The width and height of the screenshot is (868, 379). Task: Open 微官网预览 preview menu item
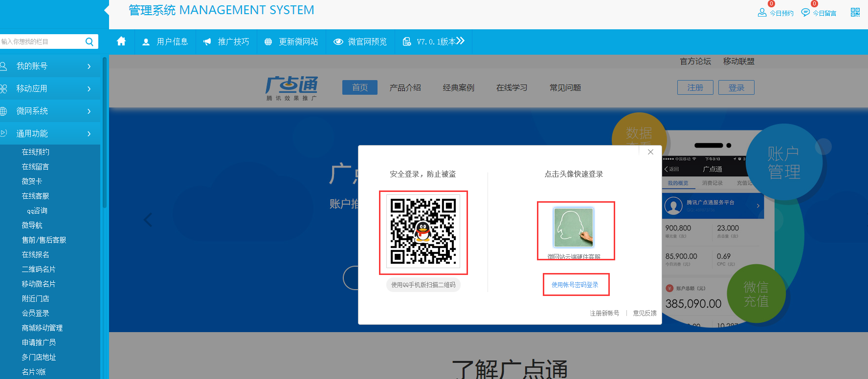(360, 42)
